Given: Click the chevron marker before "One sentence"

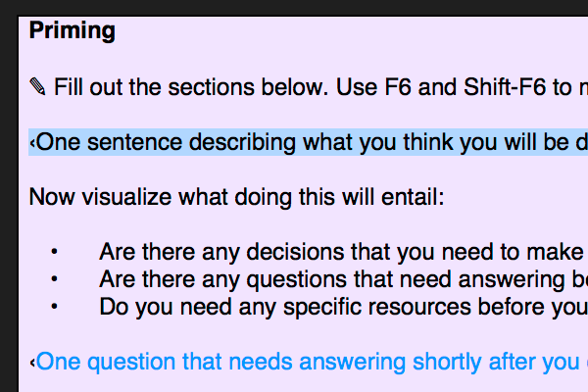Looking at the screenshot, I should [32, 143].
